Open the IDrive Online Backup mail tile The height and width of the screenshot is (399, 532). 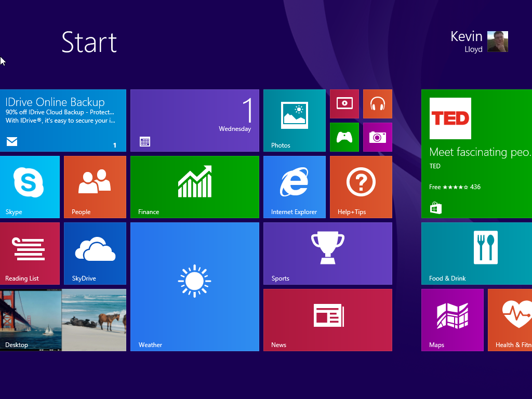[63, 121]
